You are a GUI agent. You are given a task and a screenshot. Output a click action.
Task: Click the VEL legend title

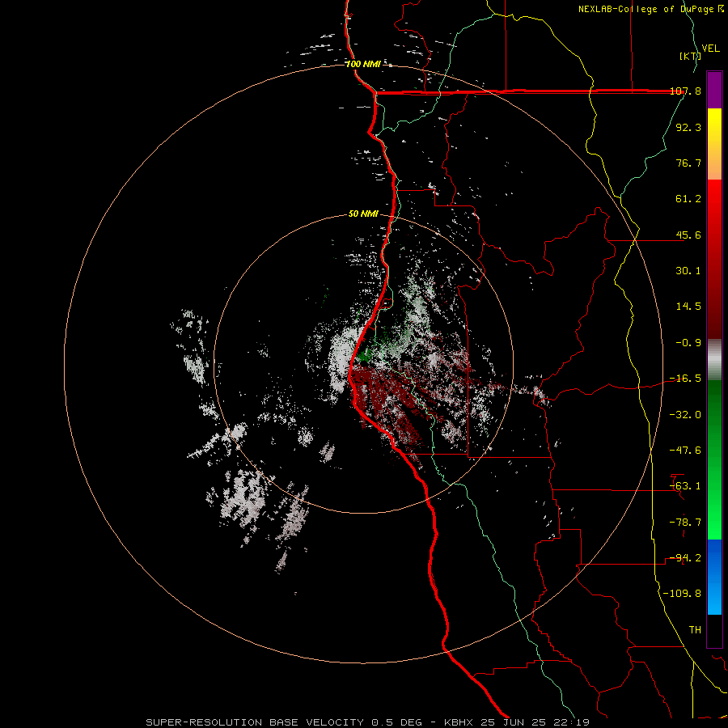click(710, 49)
